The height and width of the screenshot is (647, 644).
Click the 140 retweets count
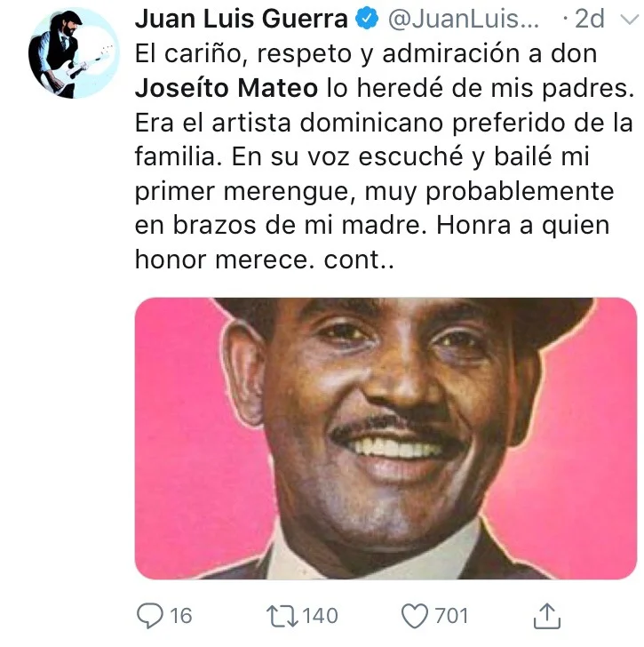tap(321, 616)
